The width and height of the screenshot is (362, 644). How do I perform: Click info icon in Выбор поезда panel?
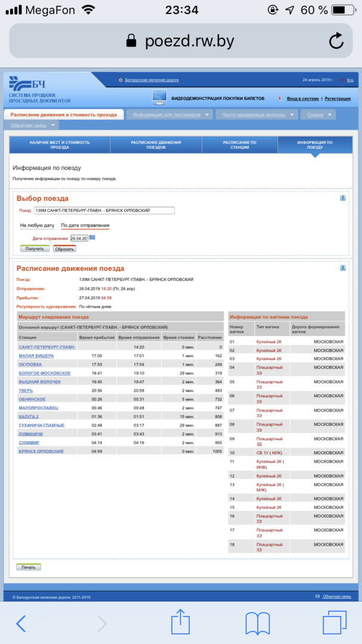343,198
